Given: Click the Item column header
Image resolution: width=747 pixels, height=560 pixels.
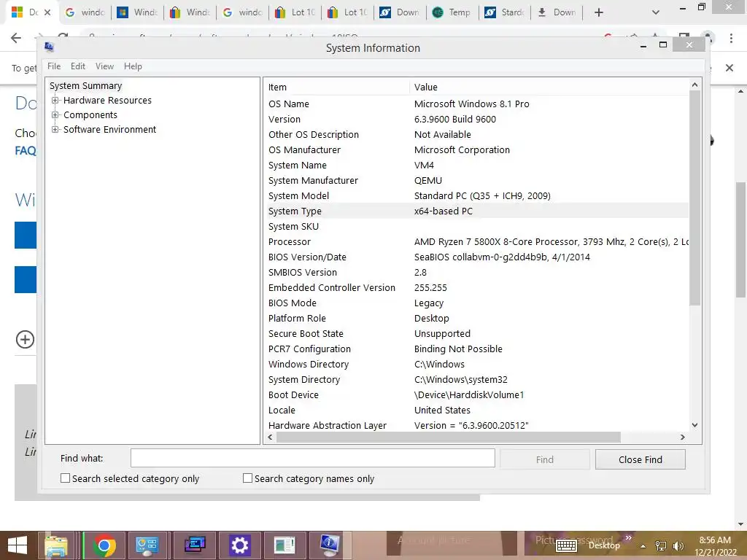Looking at the screenshot, I should (x=336, y=87).
